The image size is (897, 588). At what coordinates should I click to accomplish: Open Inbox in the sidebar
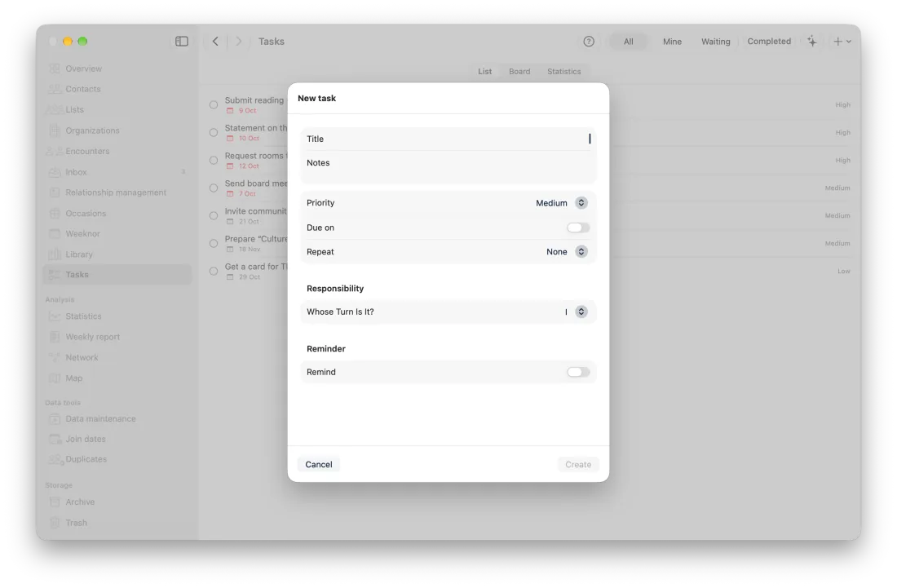coord(76,172)
